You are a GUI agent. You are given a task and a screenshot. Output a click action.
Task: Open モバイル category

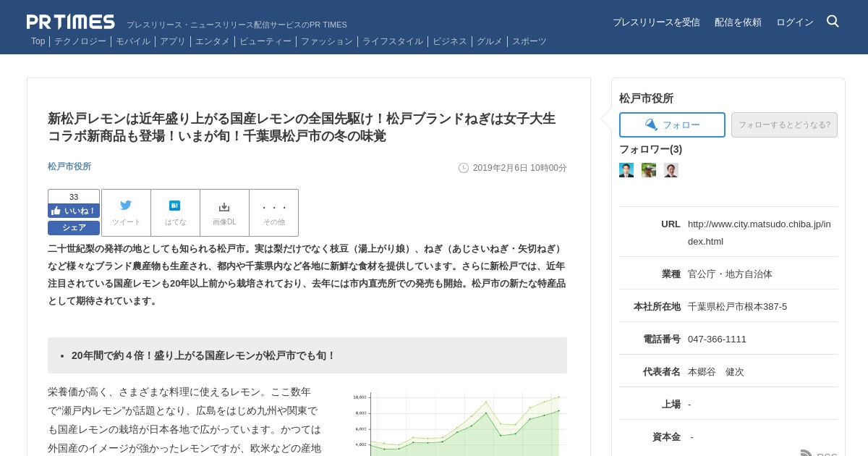(x=133, y=41)
